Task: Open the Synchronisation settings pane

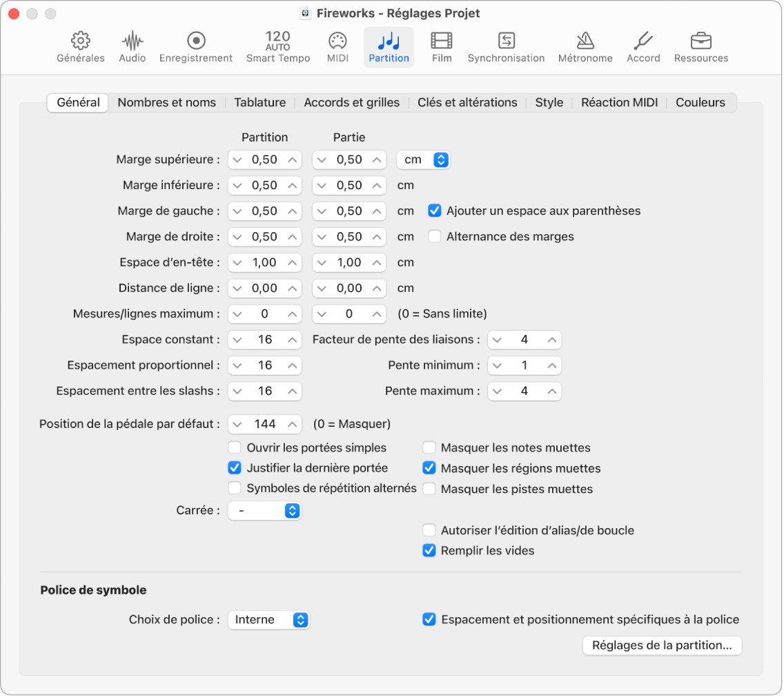Action: (506, 47)
